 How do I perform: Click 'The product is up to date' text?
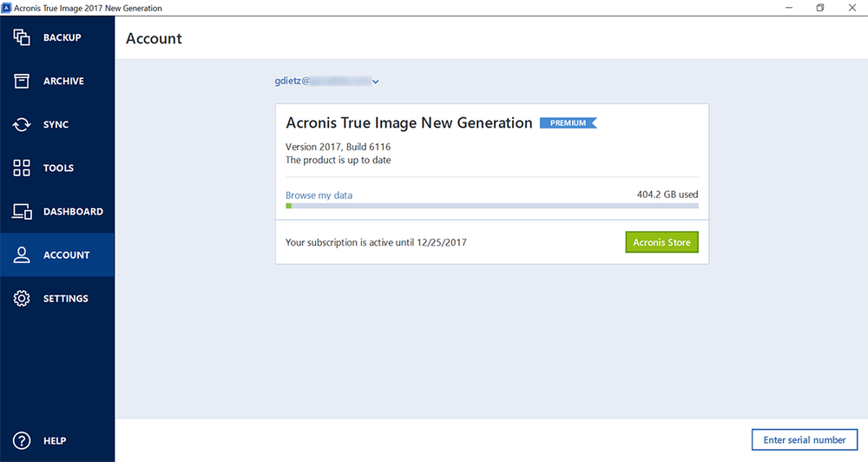[x=338, y=160]
